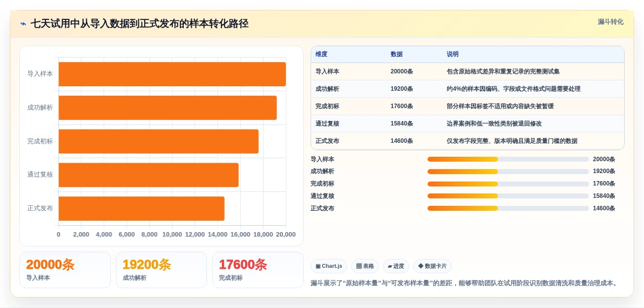Click the 17600条 table cell
Screen dimensions: 644x308
402,106
